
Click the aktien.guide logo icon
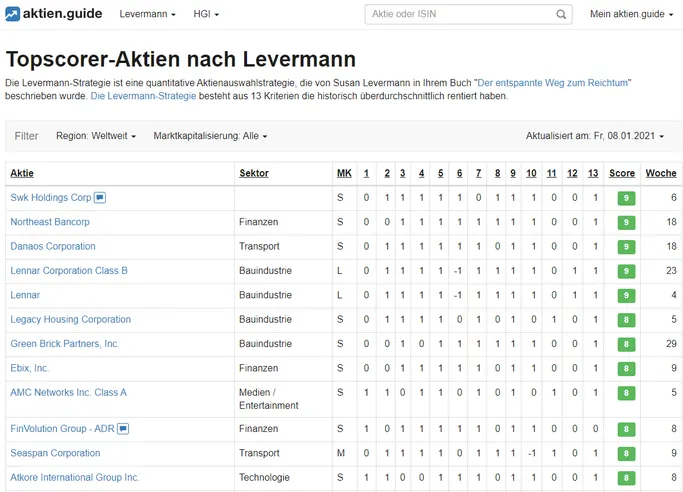pos(12,14)
